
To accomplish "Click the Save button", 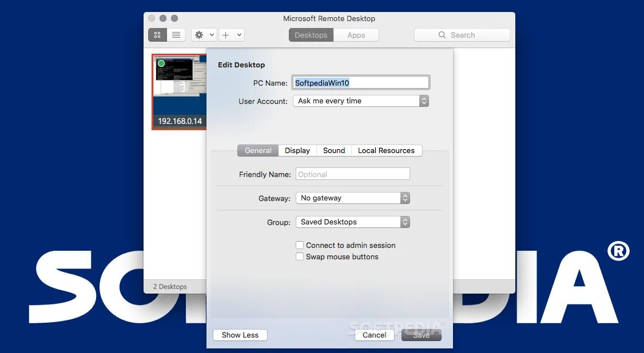I will [422, 335].
